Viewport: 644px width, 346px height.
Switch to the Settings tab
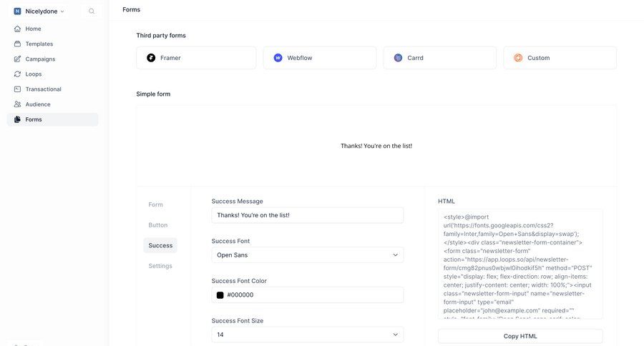click(x=160, y=266)
